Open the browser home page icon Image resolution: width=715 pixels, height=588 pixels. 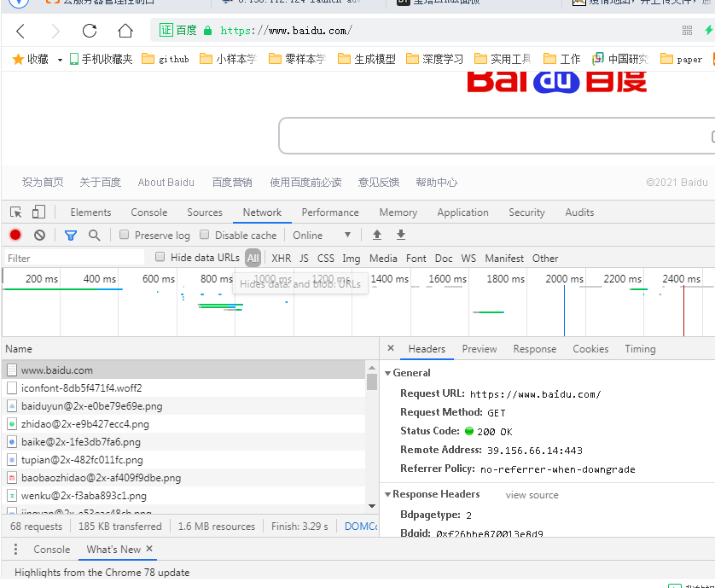(125, 31)
